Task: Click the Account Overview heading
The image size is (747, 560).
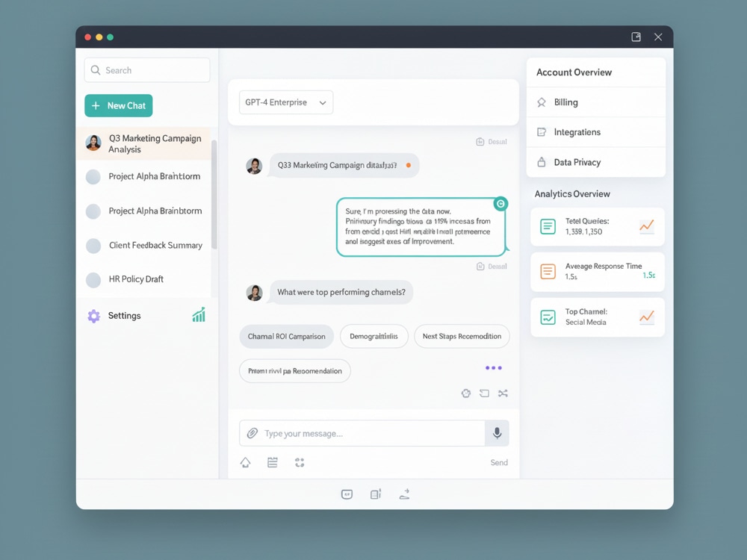Action: (574, 72)
